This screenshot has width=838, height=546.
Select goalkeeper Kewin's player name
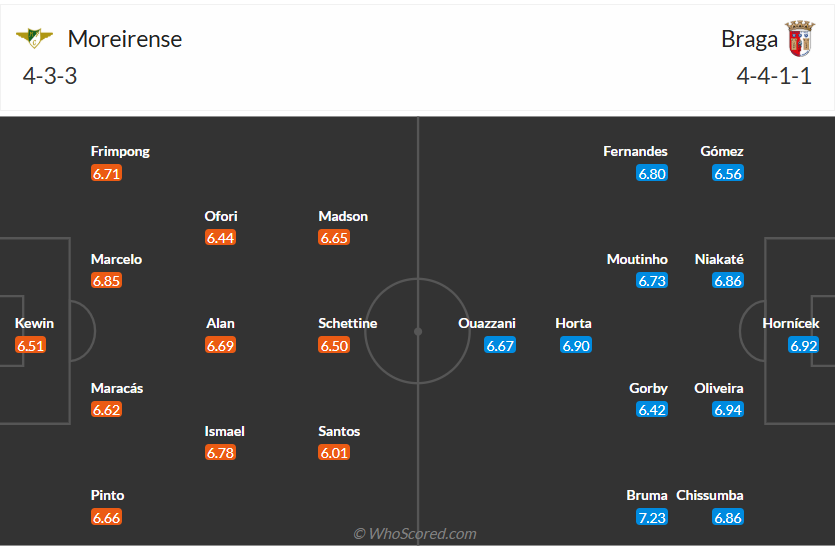pyautogui.click(x=35, y=323)
